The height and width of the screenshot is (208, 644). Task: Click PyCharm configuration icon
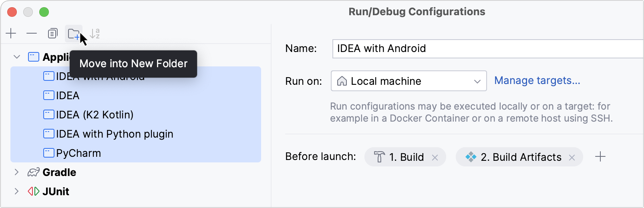(x=49, y=153)
